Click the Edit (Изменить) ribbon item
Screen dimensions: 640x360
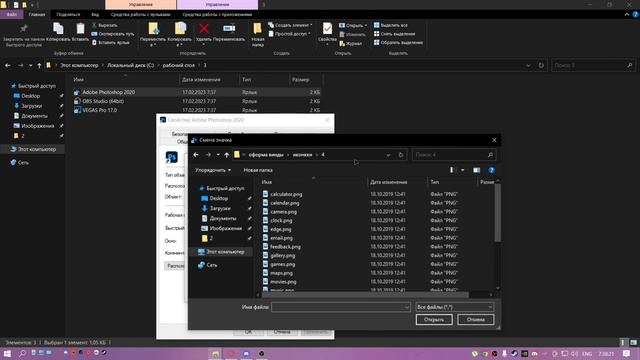(x=352, y=34)
